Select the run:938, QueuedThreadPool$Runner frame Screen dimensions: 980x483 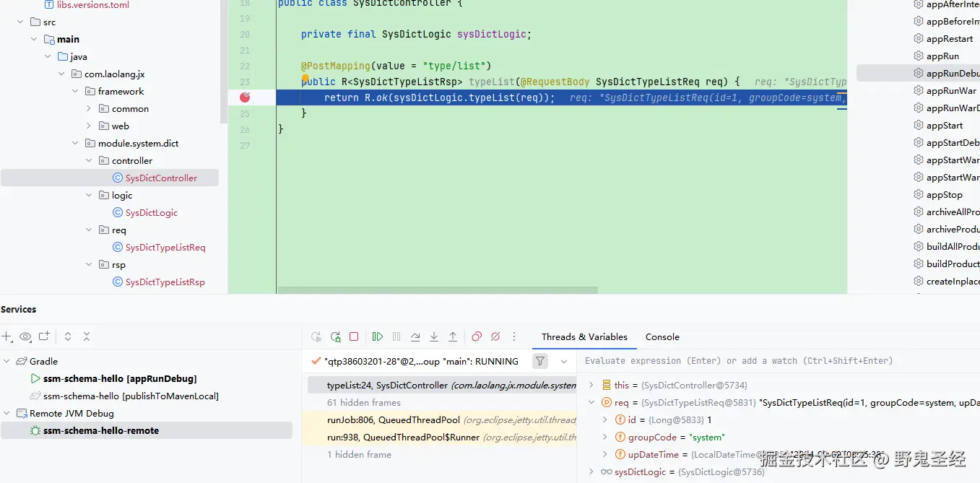point(442,438)
